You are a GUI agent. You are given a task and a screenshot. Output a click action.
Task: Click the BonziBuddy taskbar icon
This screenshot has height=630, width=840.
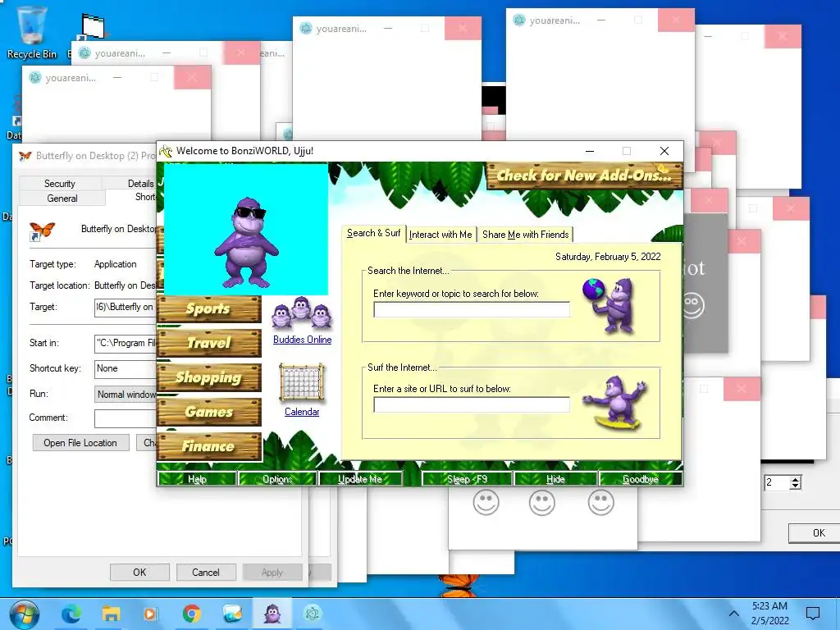pos(272,614)
